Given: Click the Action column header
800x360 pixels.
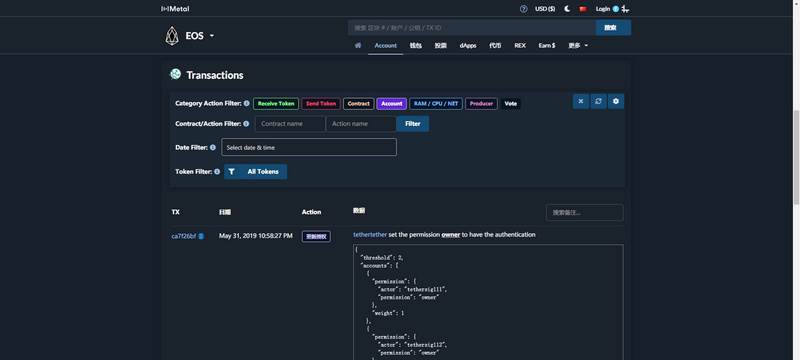Looking at the screenshot, I should point(311,212).
